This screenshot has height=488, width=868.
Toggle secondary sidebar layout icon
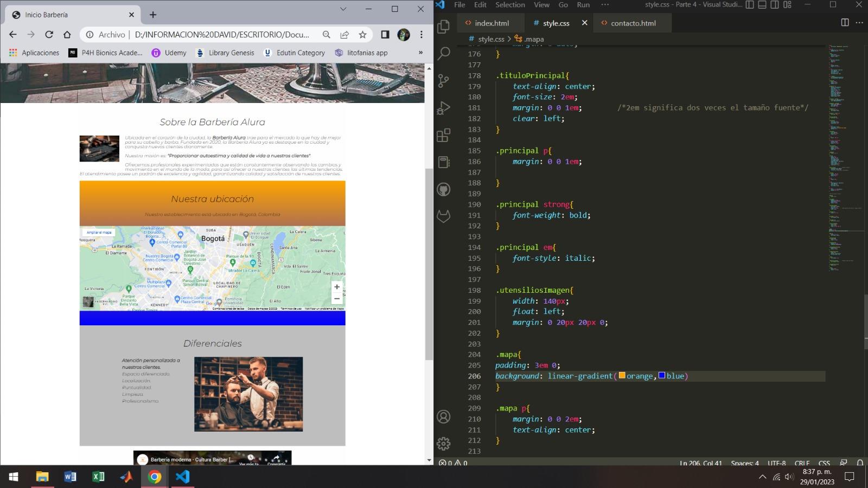(775, 5)
